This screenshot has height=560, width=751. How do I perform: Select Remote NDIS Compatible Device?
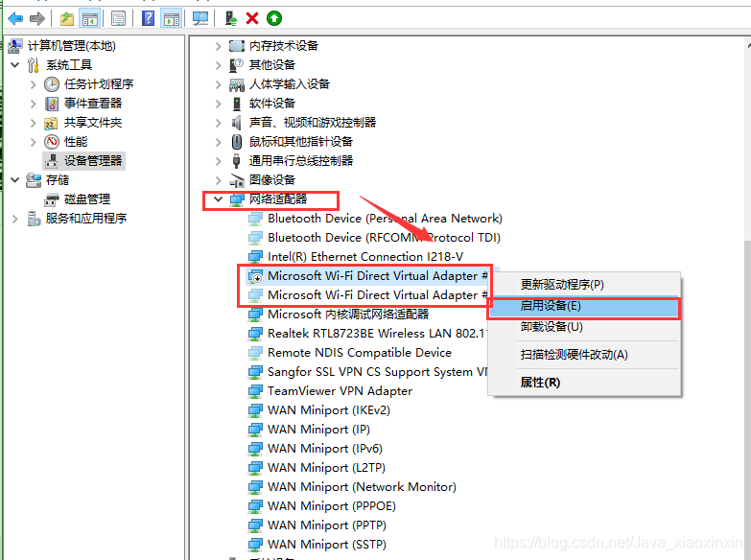point(360,353)
